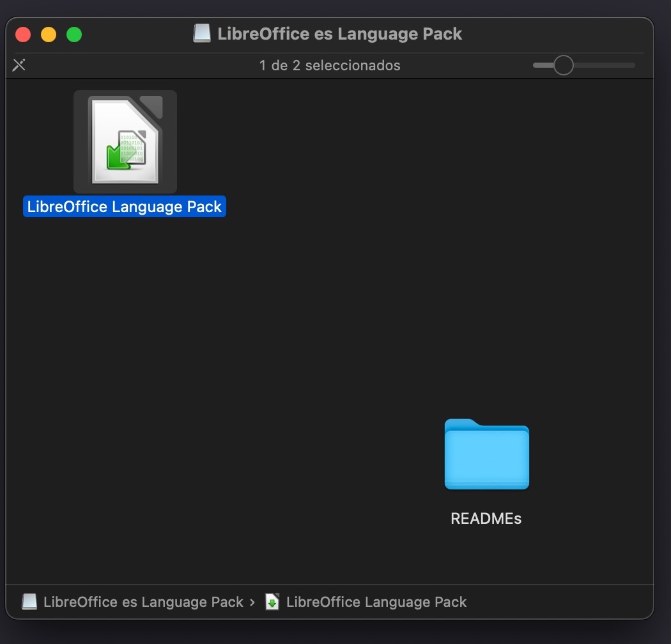Minimize the window with the yellow button

pos(49,34)
